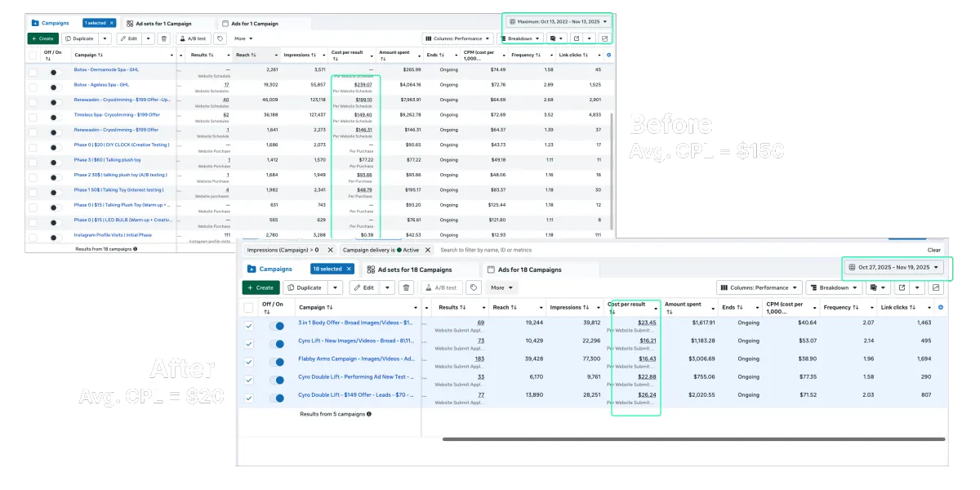Click the tag icon beside the lower More button

(x=474, y=287)
